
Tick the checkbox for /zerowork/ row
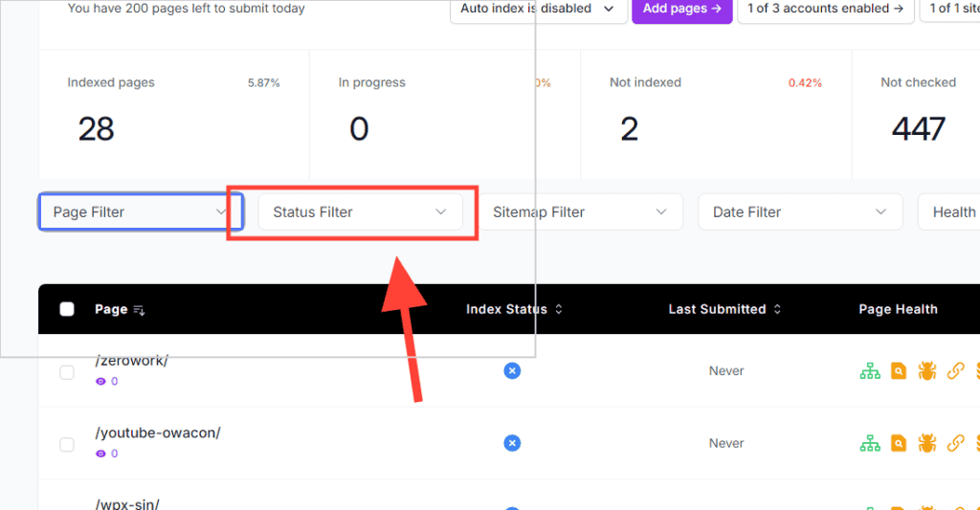point(67,372)
